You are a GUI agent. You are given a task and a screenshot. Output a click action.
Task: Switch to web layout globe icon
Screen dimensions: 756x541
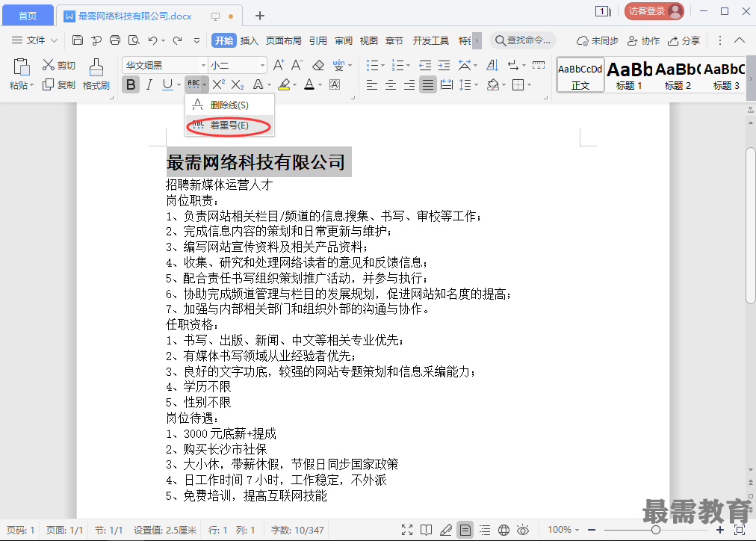[x=504, y=530]
